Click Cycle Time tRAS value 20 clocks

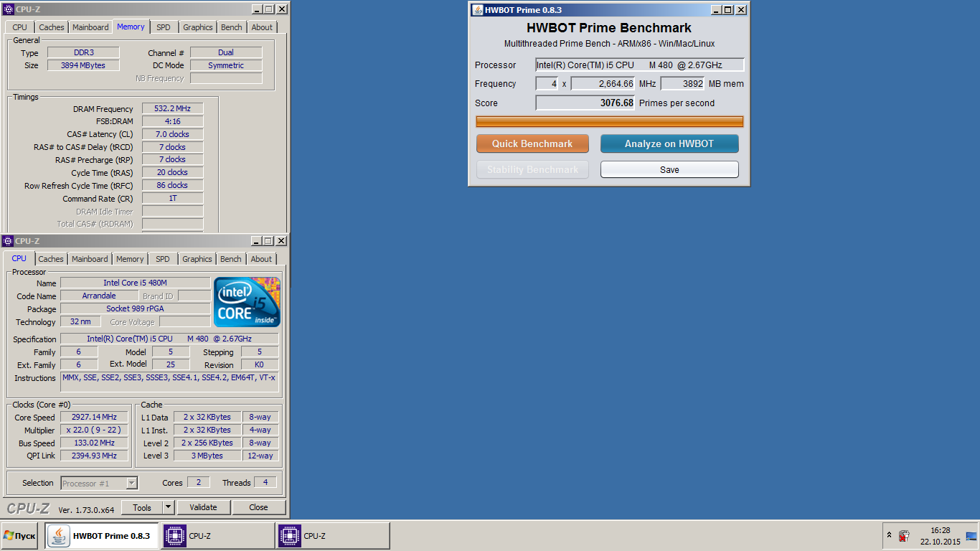pos(172,173)
